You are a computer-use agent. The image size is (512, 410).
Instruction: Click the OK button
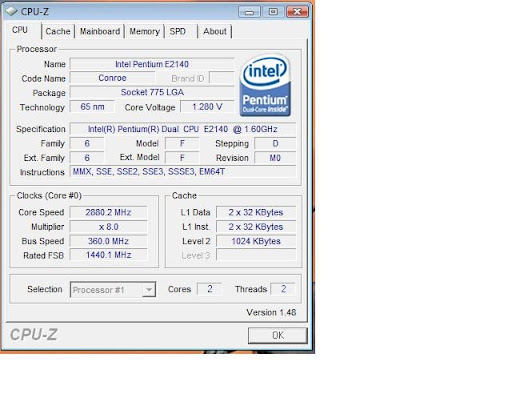coord(278,335)
